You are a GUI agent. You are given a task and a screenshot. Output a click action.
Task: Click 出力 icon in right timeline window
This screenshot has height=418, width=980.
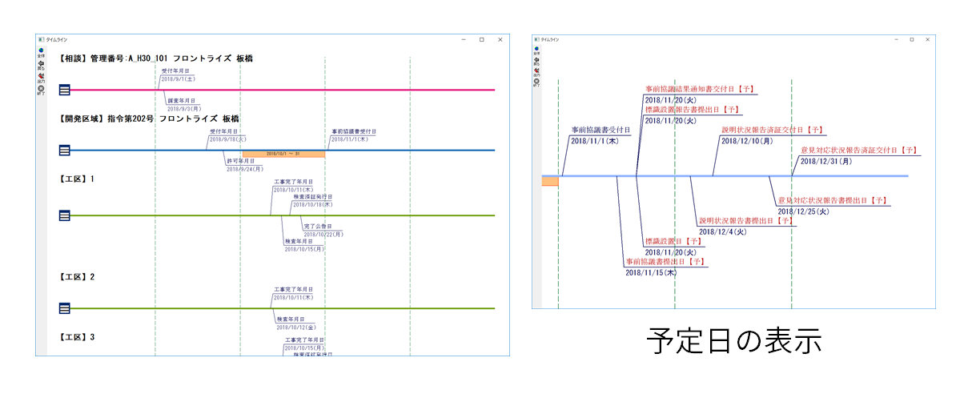tap(536, 70)
